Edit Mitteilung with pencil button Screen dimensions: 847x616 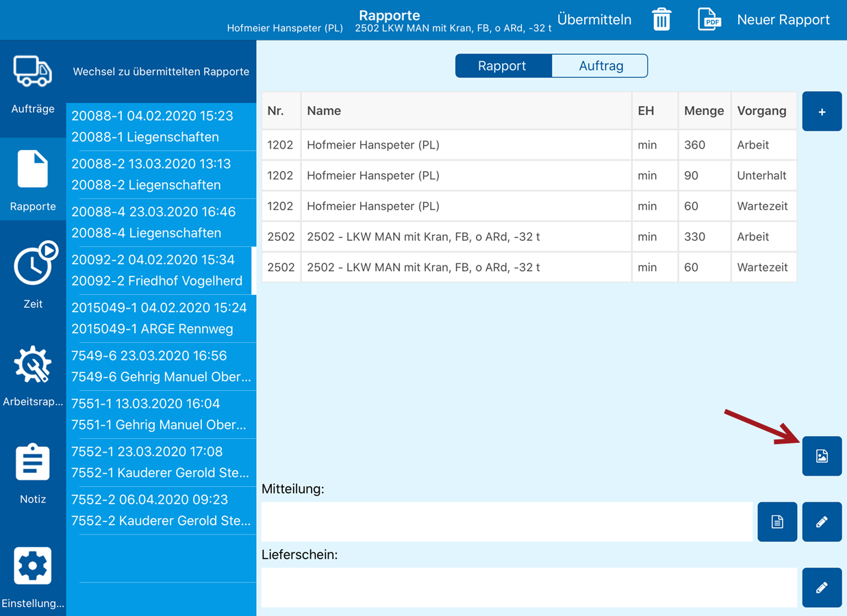(x=822, y=522)
